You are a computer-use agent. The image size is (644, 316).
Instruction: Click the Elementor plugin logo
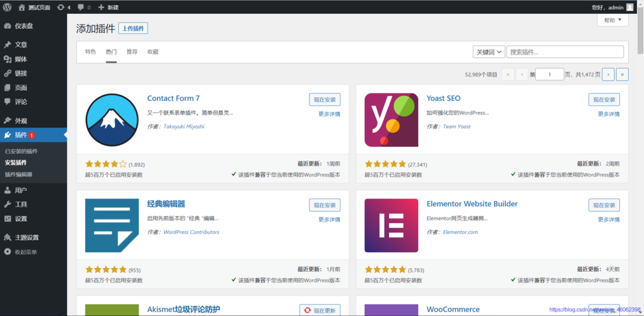coord(392,225)
